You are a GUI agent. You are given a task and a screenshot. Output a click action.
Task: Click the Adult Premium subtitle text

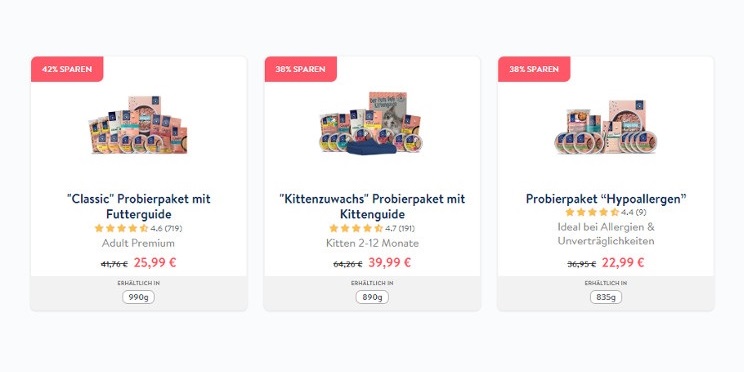click(138, 243)
